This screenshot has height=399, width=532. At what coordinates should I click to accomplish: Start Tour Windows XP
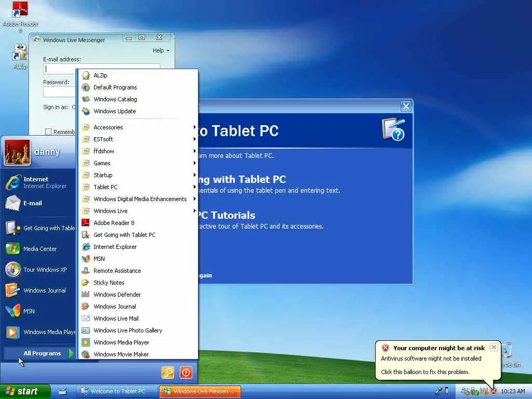point(39,270)
